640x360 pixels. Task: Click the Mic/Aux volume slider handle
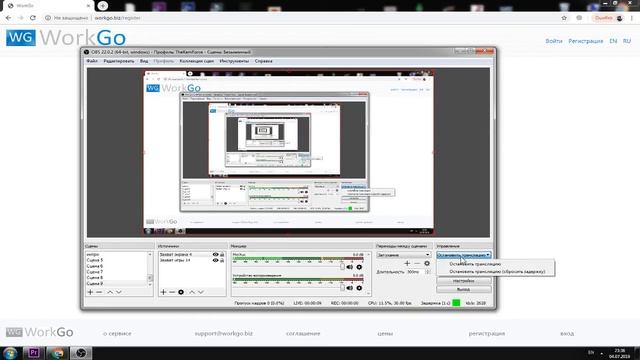pyautogui.click(x=342, y=267)
